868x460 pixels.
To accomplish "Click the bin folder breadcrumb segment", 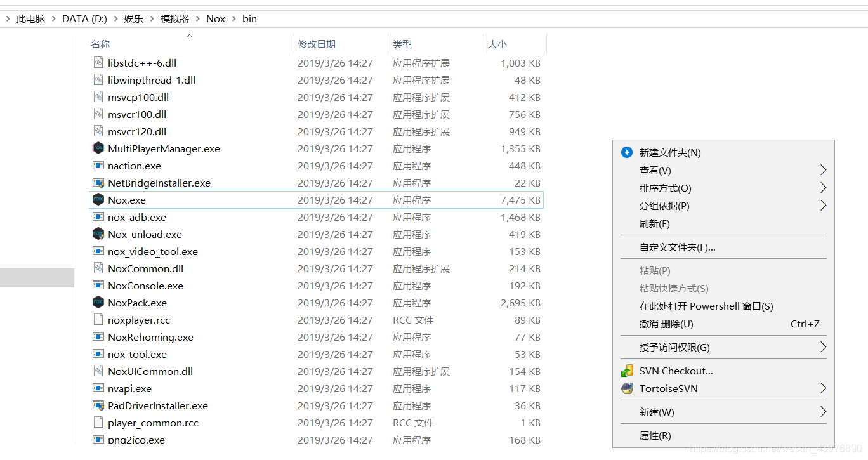I will [x=249, y=19].
